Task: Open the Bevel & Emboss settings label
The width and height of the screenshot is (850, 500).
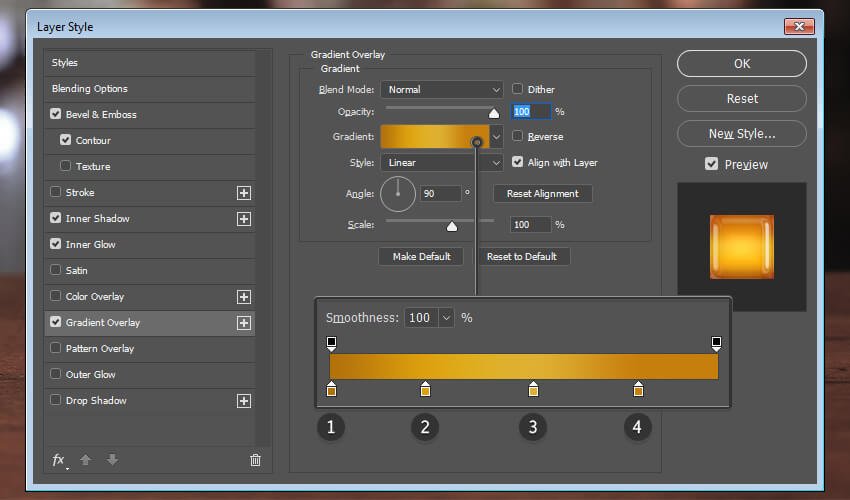Action: coord(101,114)
